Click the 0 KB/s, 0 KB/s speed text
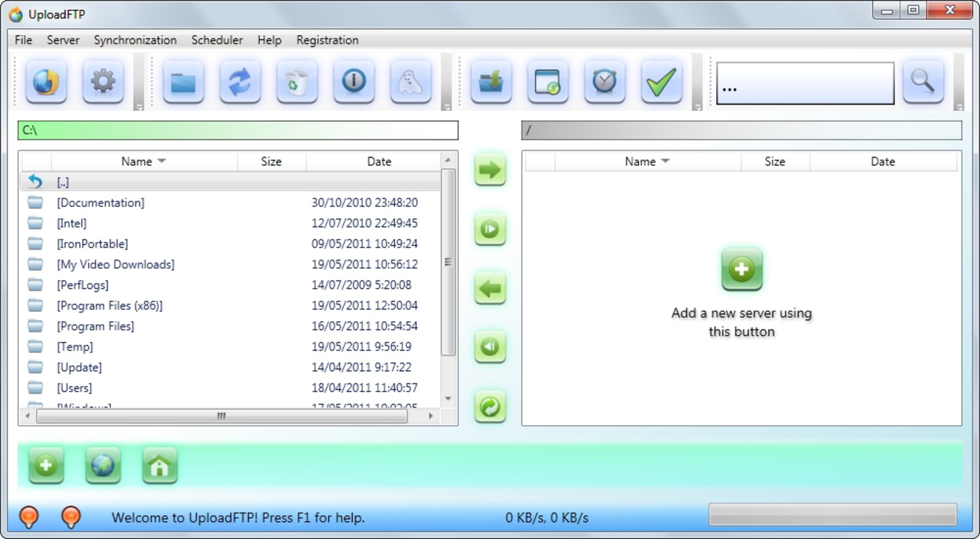This screenshot has width=980, height=539. pyautogui.click(x=547, y=517)
